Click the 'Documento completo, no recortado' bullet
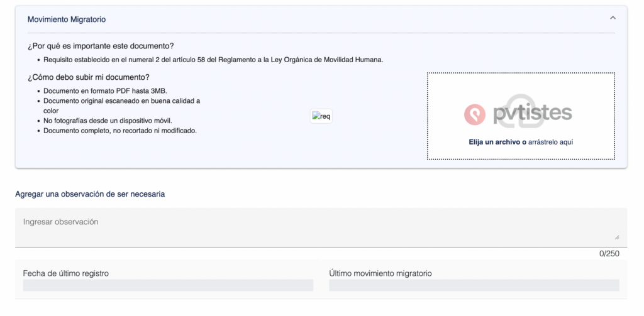Screen dimensions: 644x316 (120, 131)
